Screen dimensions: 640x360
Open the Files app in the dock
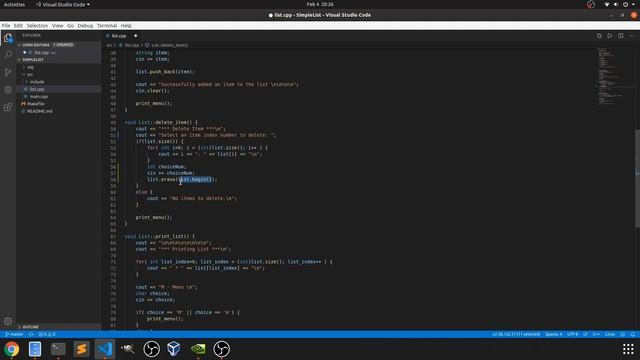tap(35, 349)
